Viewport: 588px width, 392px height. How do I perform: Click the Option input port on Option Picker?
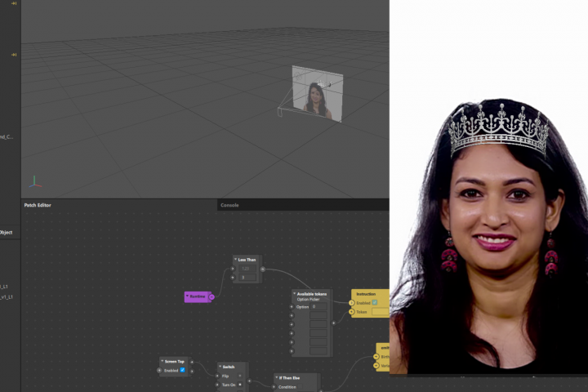tap(292, 307)
